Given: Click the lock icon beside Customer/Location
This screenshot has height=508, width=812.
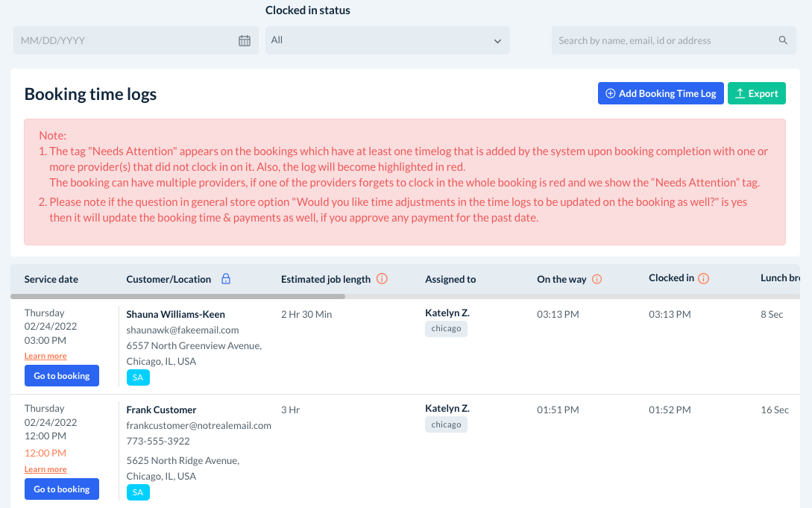Looking at the screenshot, I should (226, 279).
